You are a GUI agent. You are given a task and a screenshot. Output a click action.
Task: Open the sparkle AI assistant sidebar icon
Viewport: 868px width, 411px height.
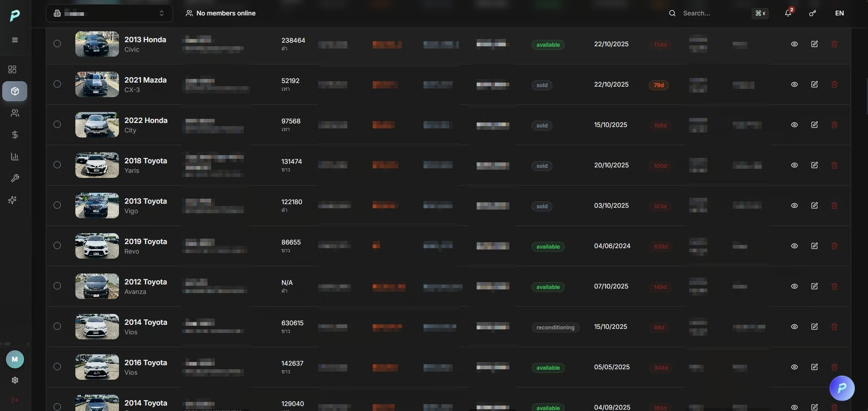click(x=13, y=200)
